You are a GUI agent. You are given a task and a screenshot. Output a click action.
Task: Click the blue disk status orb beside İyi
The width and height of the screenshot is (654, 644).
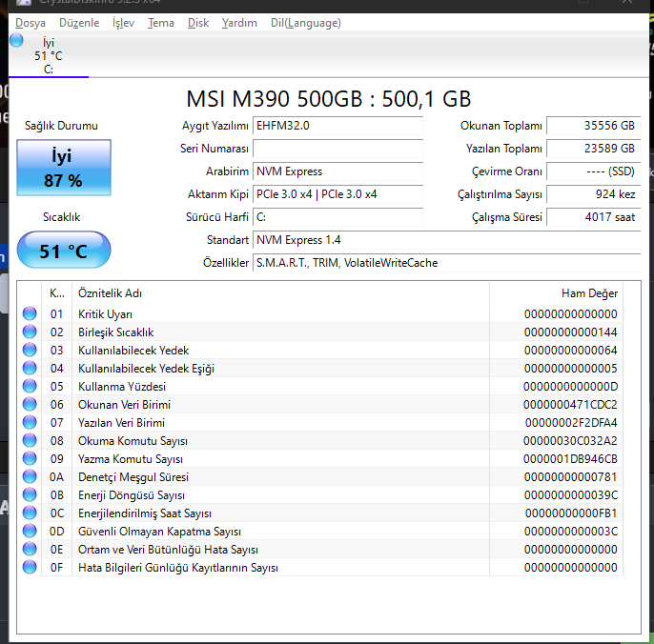17,40
